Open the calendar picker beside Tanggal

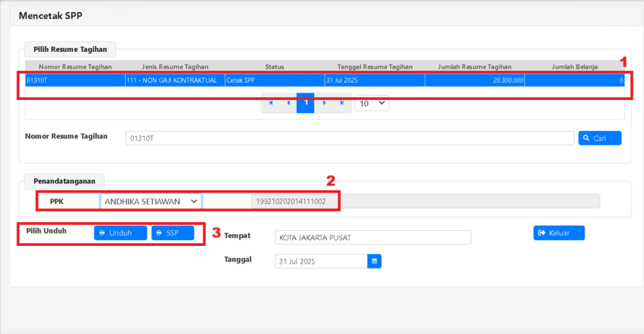tap(374, 261)
